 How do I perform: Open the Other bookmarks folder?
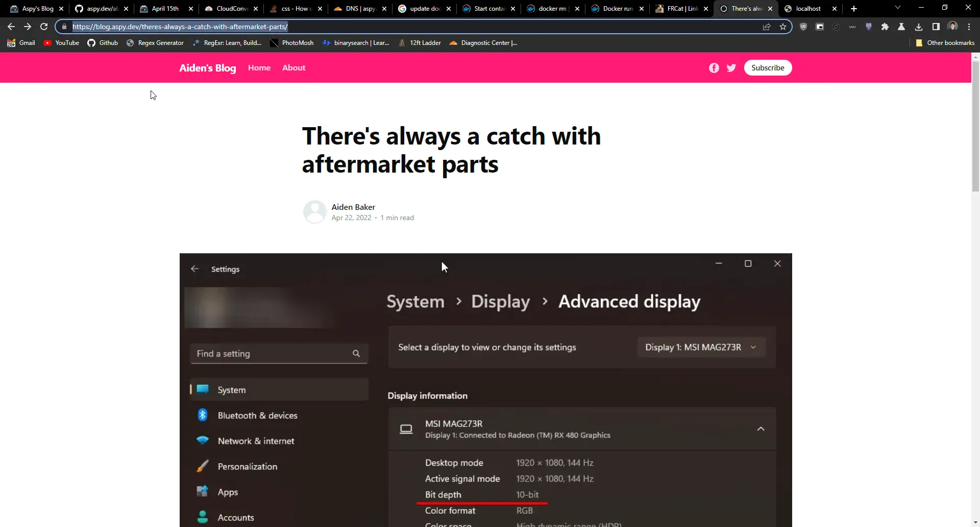coord(945,43)
